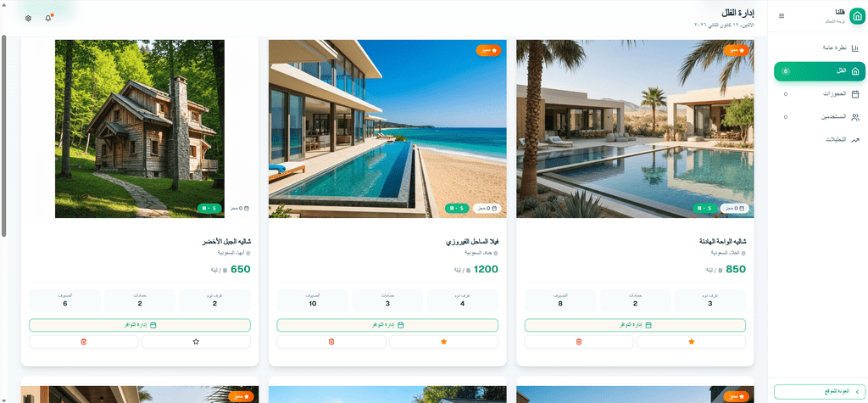This screenshot has width=868, height=403.
Task: Toggle featured star on شاليه الجبل الأخضر
Action: pyautogui.click(x=196, y=342)
